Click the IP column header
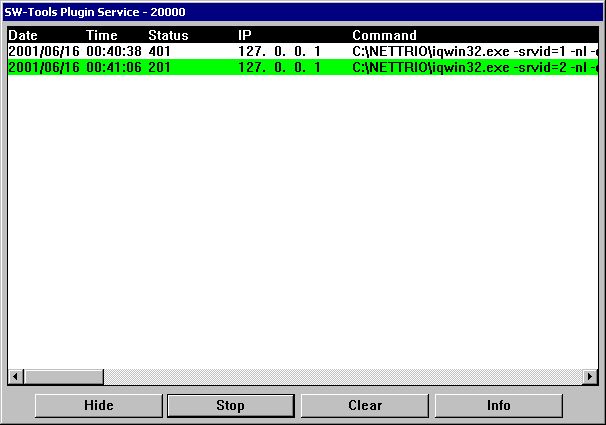This screenshot has width=606, height=425. pos(245,35)
